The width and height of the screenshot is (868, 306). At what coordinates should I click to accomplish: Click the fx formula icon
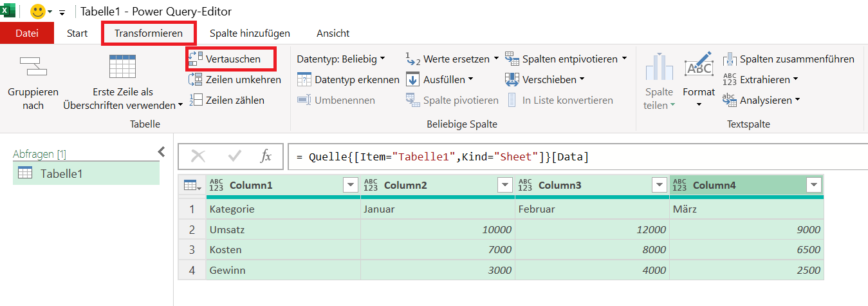(266, 156)
